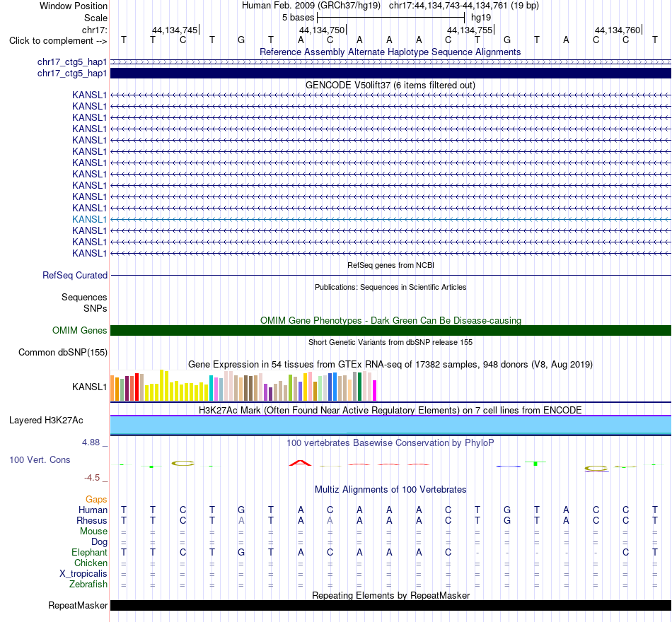
Task: Click the Human Feb. 2009 (GRCh37/hg19) title
Action: [x=311, y=6]
